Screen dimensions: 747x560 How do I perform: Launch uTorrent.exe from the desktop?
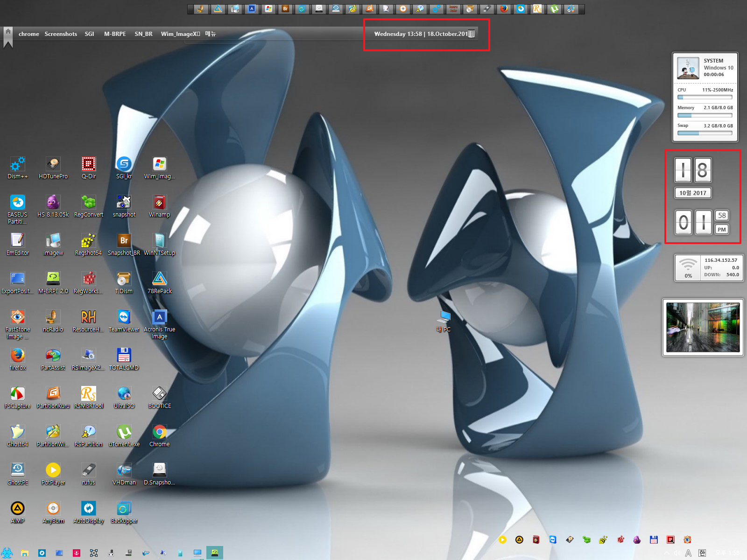[x=124, y=436]
